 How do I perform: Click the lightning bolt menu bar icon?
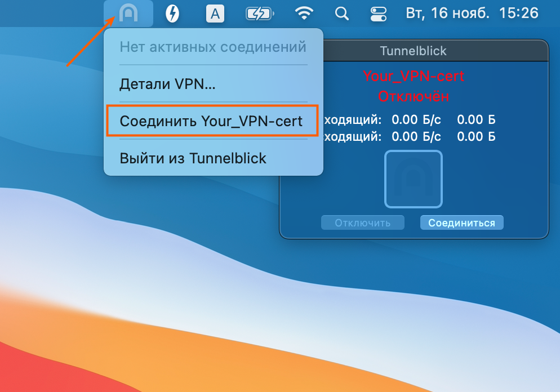pos(172,14)
